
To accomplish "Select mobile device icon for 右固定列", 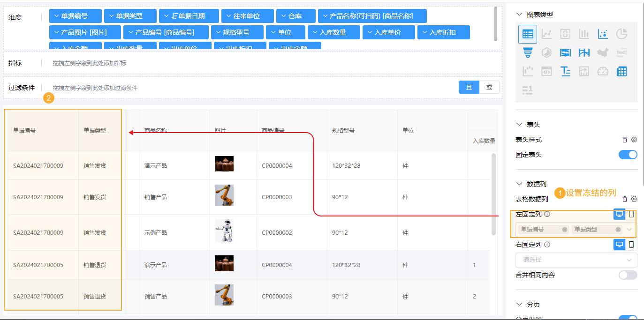I will point(631,244).
